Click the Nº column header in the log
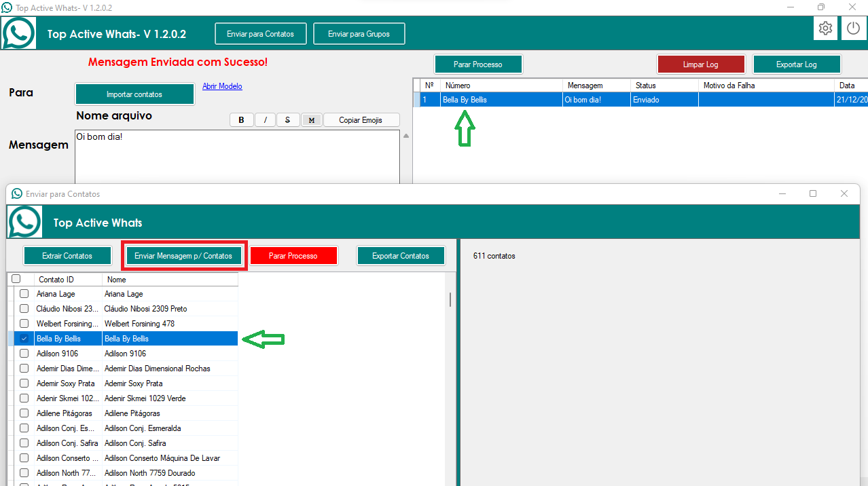The image size is (868, 486). [x=431, y=86]
